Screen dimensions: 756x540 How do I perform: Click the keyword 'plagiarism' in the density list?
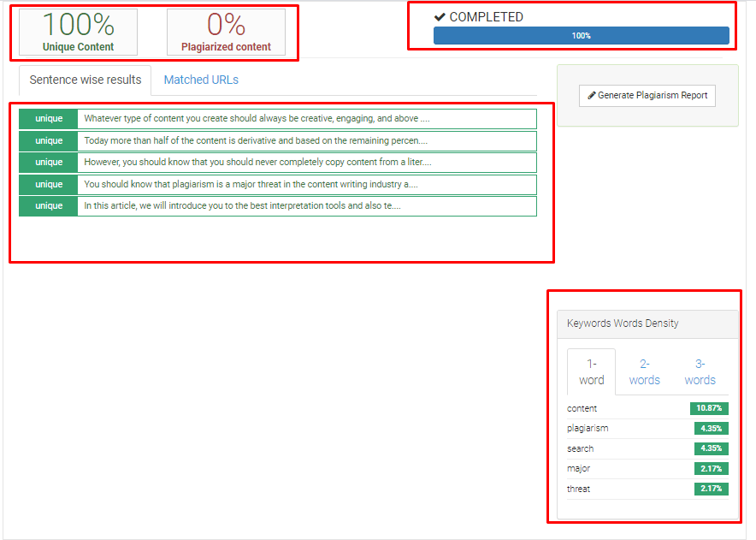click(x=588, y=429)
